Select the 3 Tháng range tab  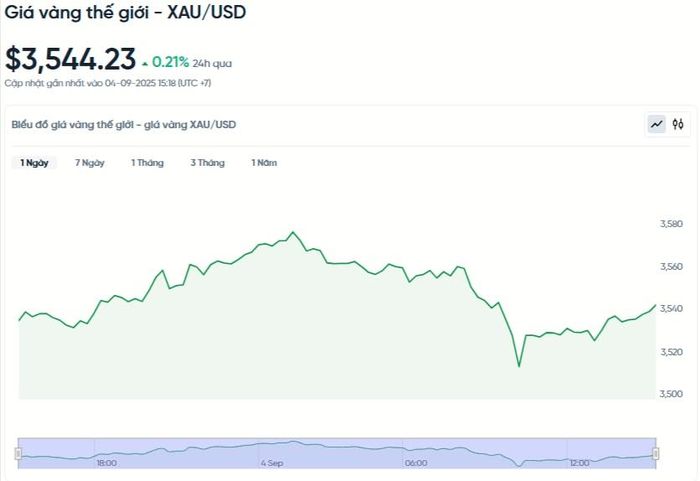click(208, 163)
